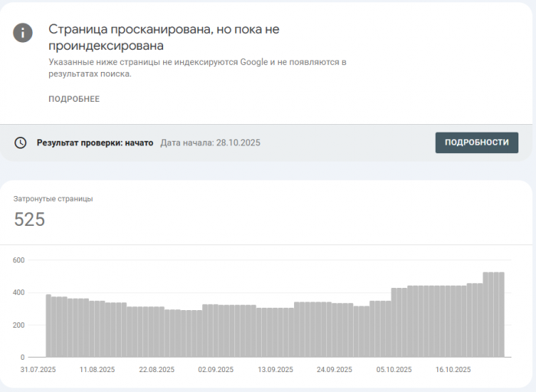Viewport: 536px width, 392px height.
Task: Select the first chart bar near 31.07.2025
Action: [x=48, y=325]
